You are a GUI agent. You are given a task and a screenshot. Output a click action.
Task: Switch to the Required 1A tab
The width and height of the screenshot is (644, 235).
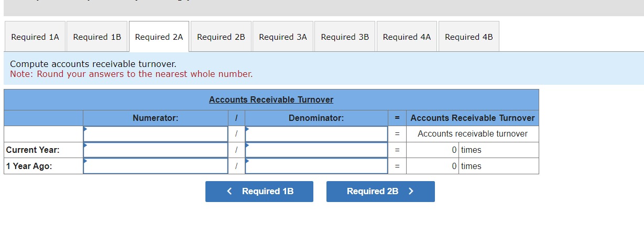(x=35, y=37)
